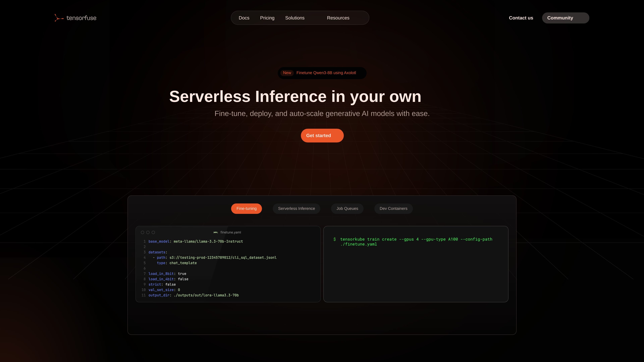Click the datasets: line in the YAML

point(158,252)
